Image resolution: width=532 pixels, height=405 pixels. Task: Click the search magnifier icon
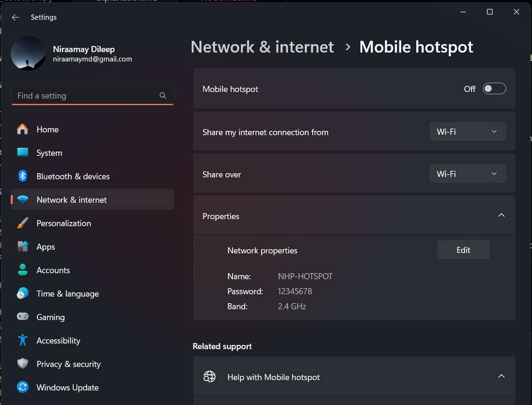163,95
